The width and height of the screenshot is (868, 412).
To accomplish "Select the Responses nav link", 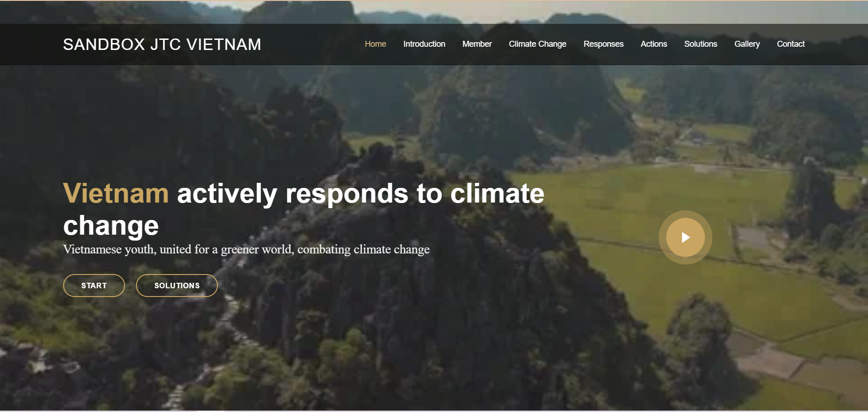I will (603, 44).
